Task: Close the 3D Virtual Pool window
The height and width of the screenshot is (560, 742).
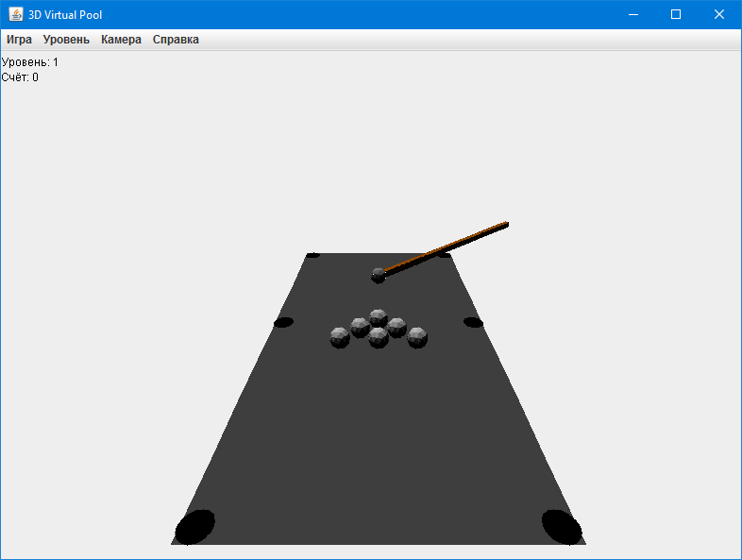Action: (x=718, y=15)
